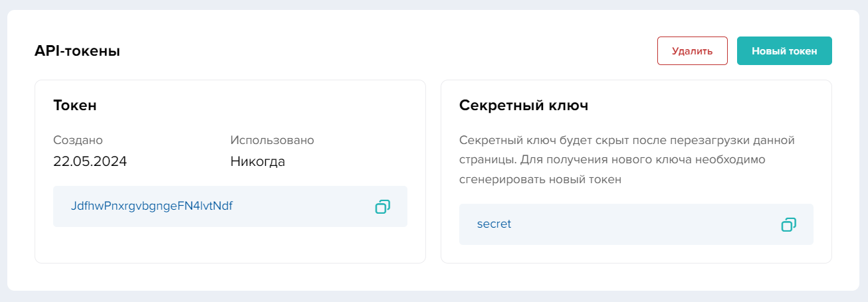Click the red Удалить button
Image resolution: width=868 pixels, height=302 pixels.
(x=692, y=51)
